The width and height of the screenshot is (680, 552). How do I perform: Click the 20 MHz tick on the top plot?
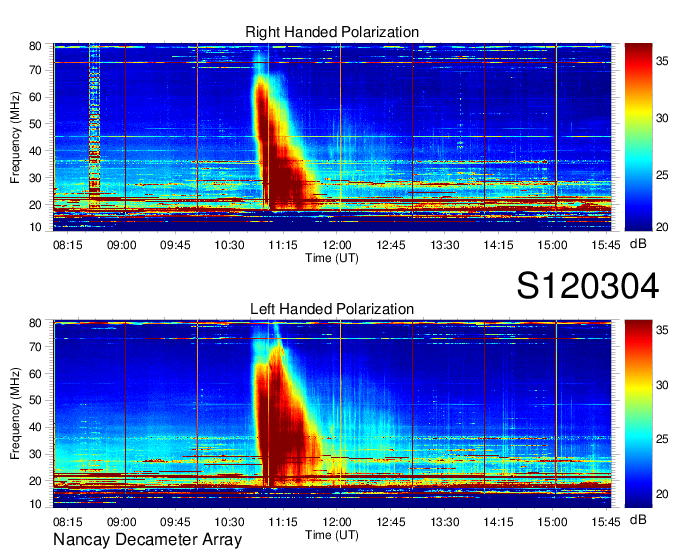(x=35, y=205)
